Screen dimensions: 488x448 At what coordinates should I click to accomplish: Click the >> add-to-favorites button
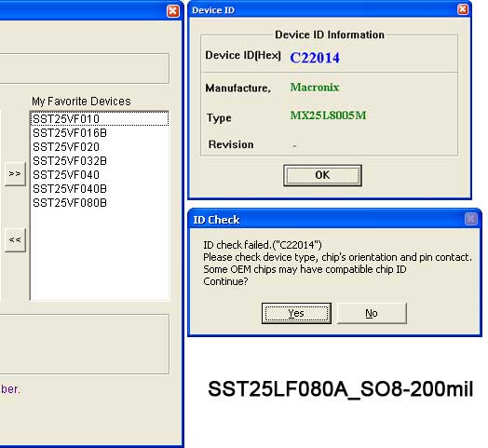(15, 174)
